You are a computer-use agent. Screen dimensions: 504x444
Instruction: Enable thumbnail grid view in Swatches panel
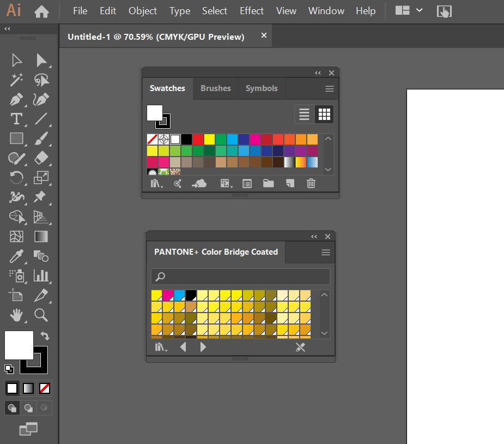click(324, 114)
